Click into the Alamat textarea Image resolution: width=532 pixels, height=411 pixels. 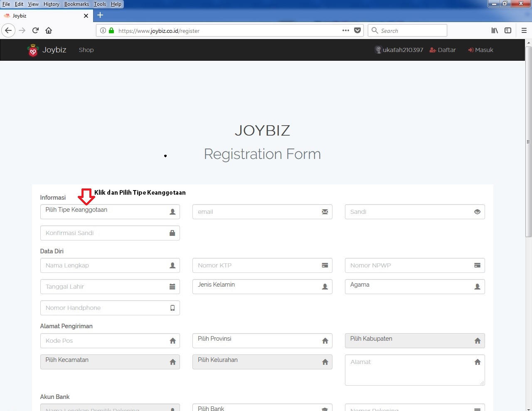pos(415,370)
